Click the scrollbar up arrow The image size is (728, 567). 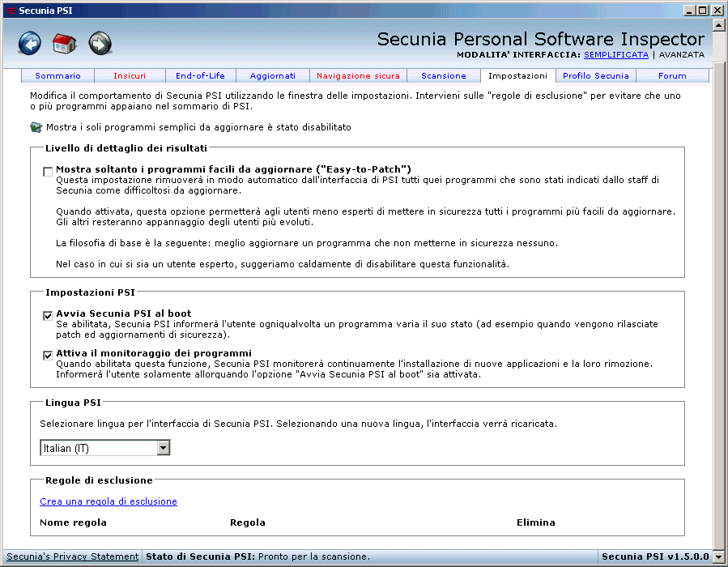(x=718, y=24)
